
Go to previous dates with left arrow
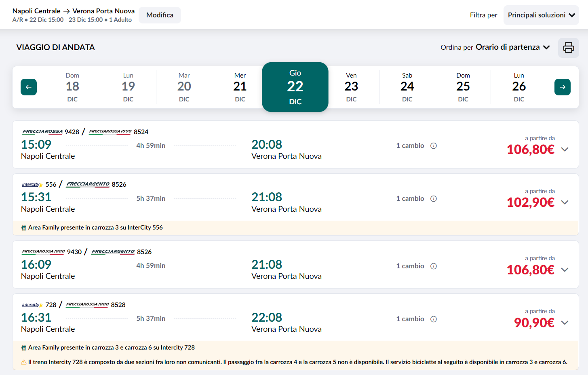click(x=29, y=87)
